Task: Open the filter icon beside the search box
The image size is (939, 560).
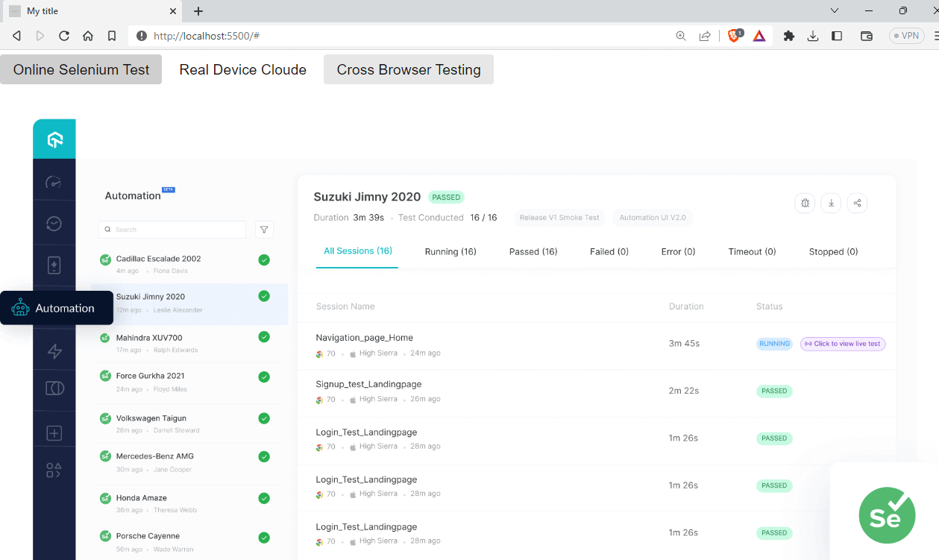Action: coord(264,229)
